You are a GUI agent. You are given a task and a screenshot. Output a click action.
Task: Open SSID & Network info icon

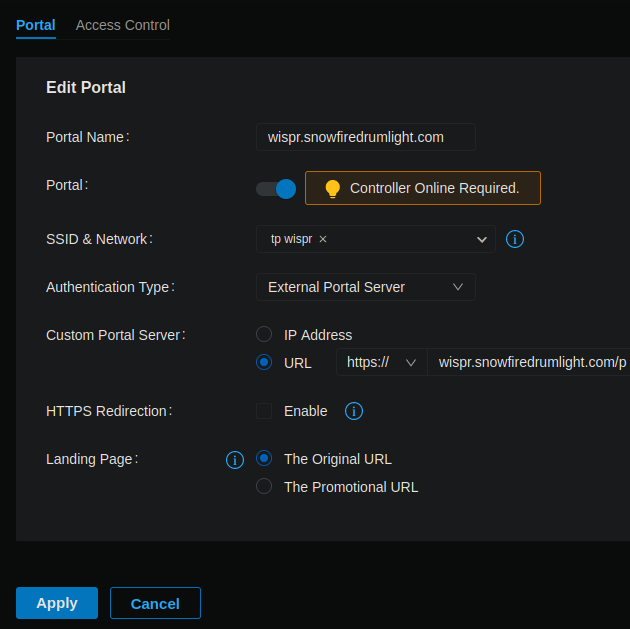pos(514,239)
